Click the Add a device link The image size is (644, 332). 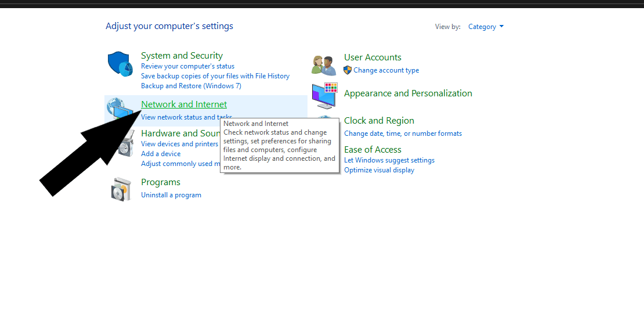161,154
